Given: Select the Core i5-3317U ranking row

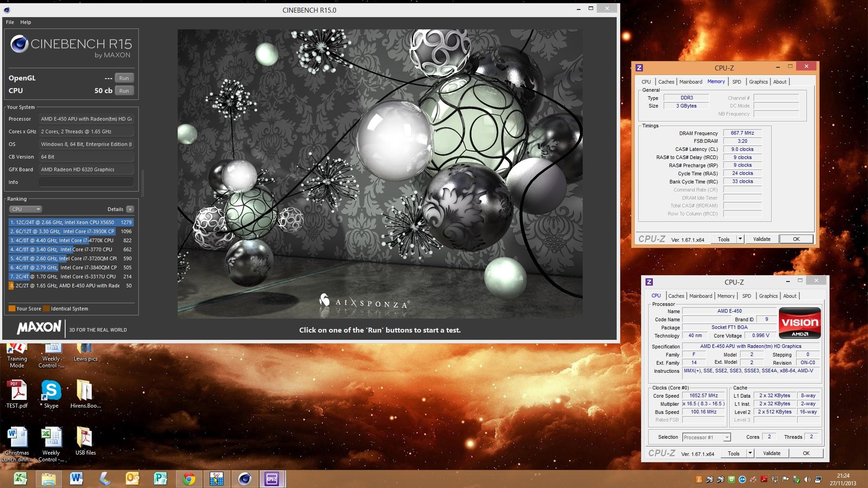Looking at the screenshot, I should pyautogui.click(x=71, y=277).
